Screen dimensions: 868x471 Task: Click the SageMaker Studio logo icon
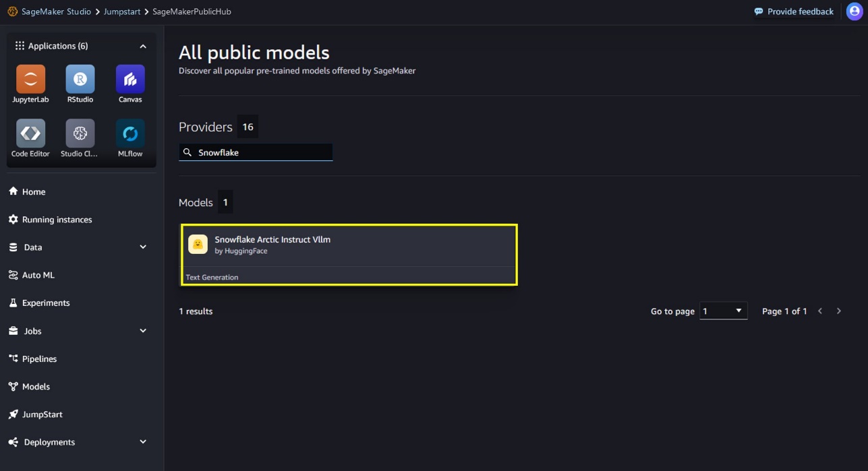pyautogui.click(x=12, y=11)
